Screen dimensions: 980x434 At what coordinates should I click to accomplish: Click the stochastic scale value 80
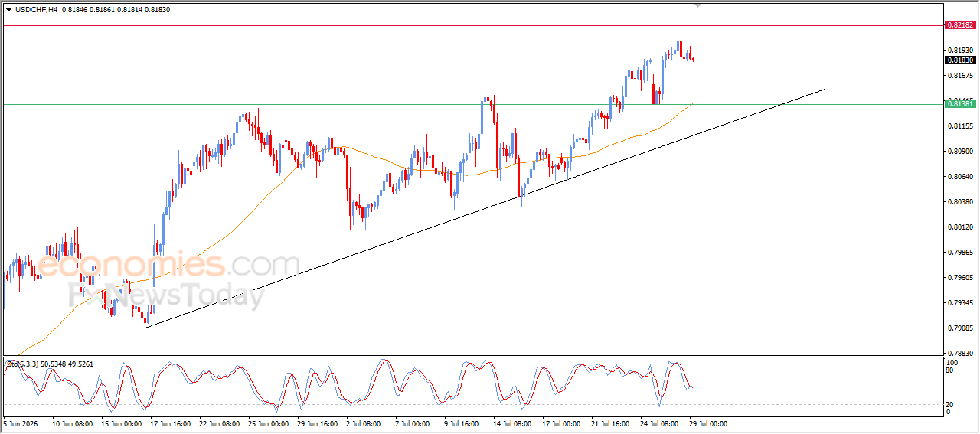pos(950,370)
